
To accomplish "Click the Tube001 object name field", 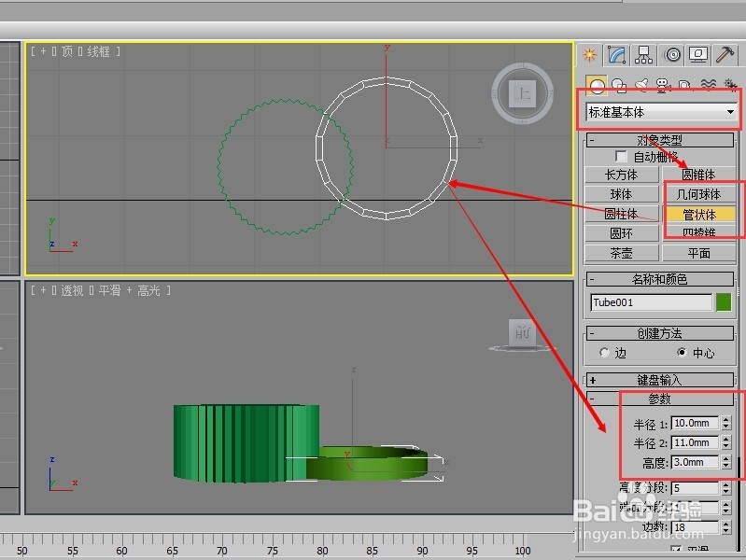I will (x=651, y=302).
